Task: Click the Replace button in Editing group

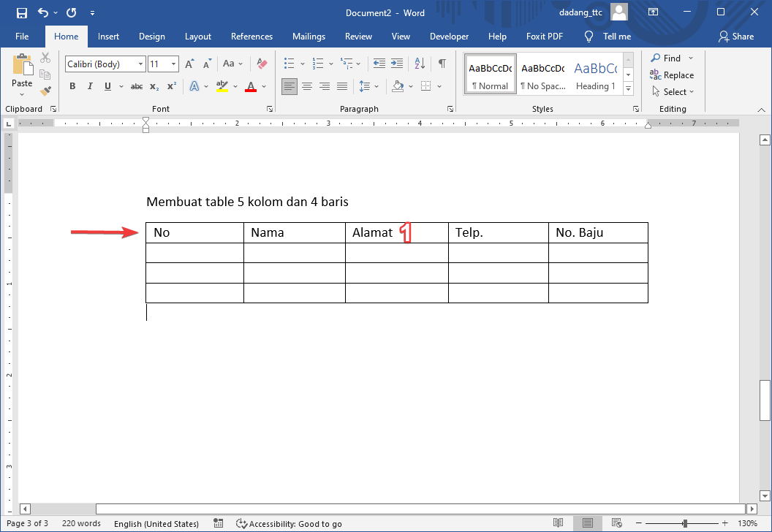Action: point(672,75)
